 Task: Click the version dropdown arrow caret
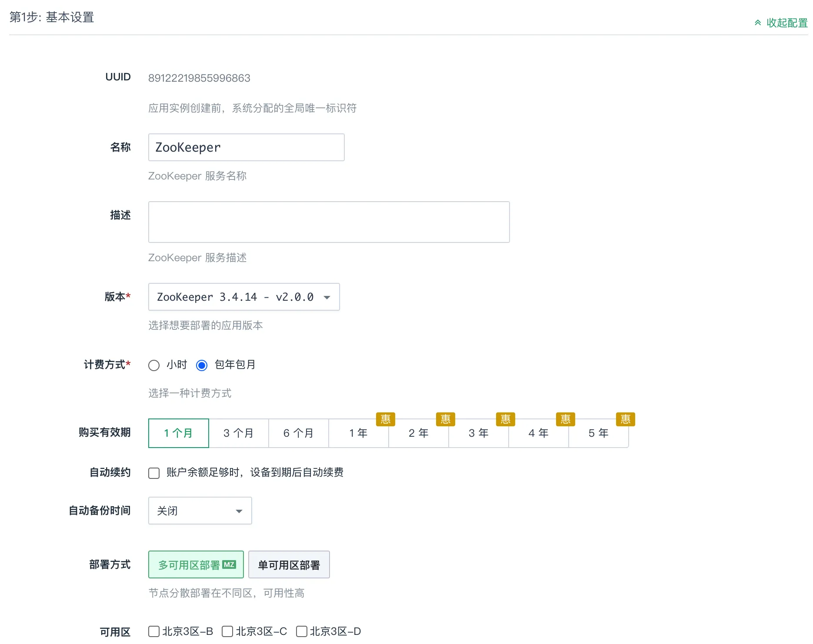(327, 298)
